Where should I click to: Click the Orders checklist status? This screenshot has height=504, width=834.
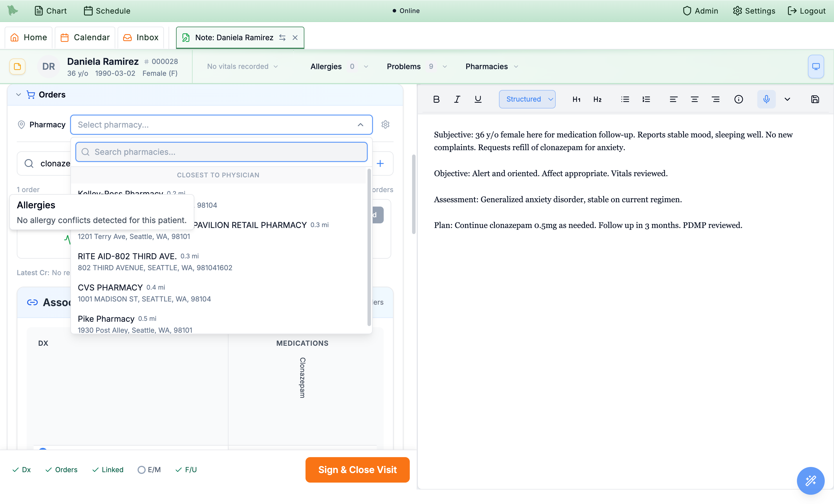[62, 470]
